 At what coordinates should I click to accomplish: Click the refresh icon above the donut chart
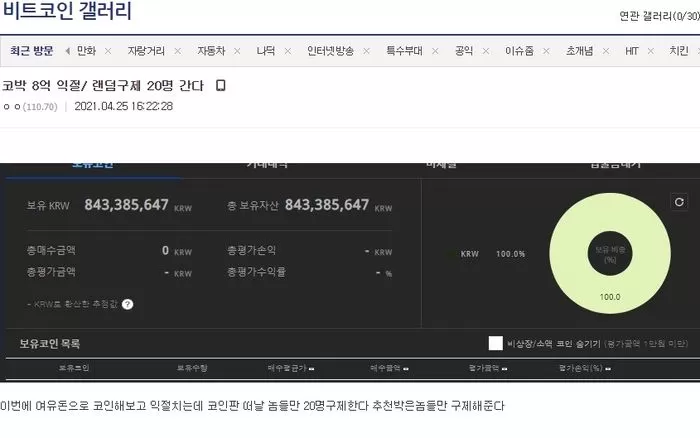pyautogui.click(x=679, y=202)
